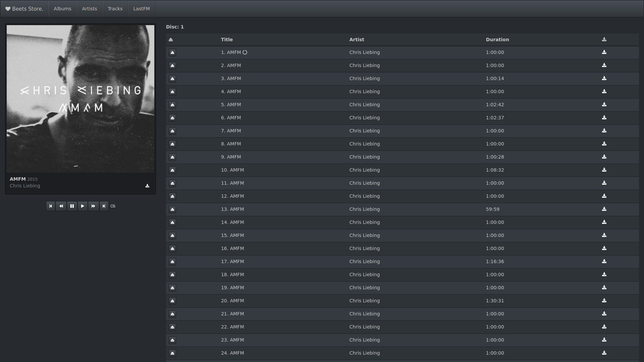Download track 17 AMFM
The image size is (644, 362).
[604, 261]
